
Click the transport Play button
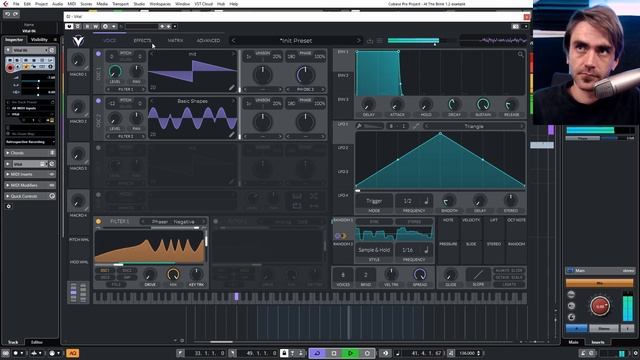(350, 353)
